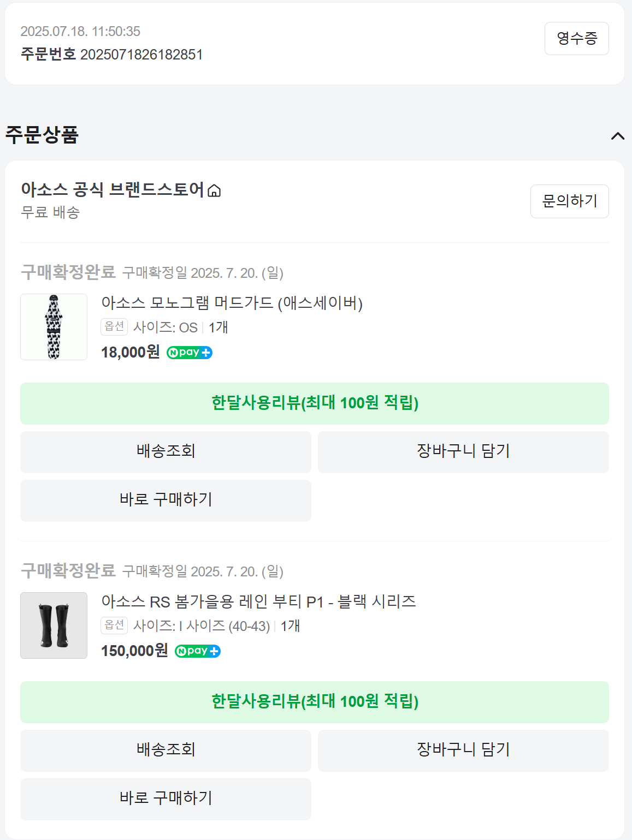The height and width of the screenshot is (840, 632).
Task: Open the mudguard product thumbnail
Action: pos(54,327)
